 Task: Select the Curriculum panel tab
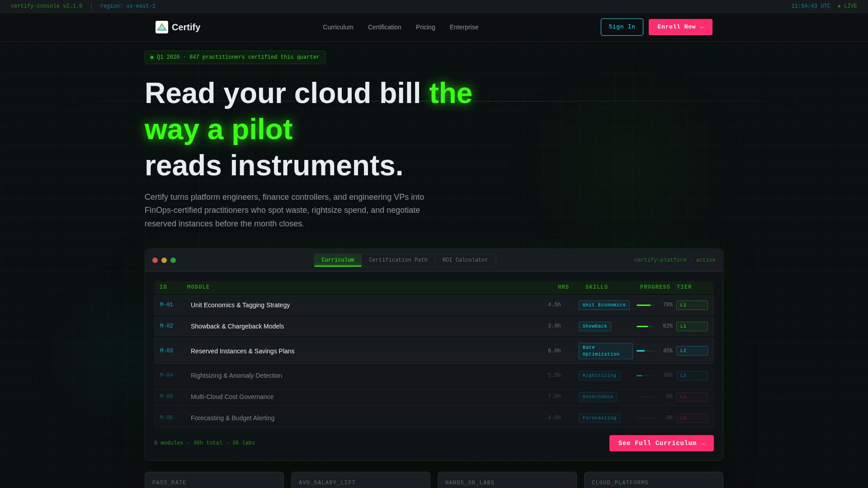pyautogui.click(x=338, y=260)
